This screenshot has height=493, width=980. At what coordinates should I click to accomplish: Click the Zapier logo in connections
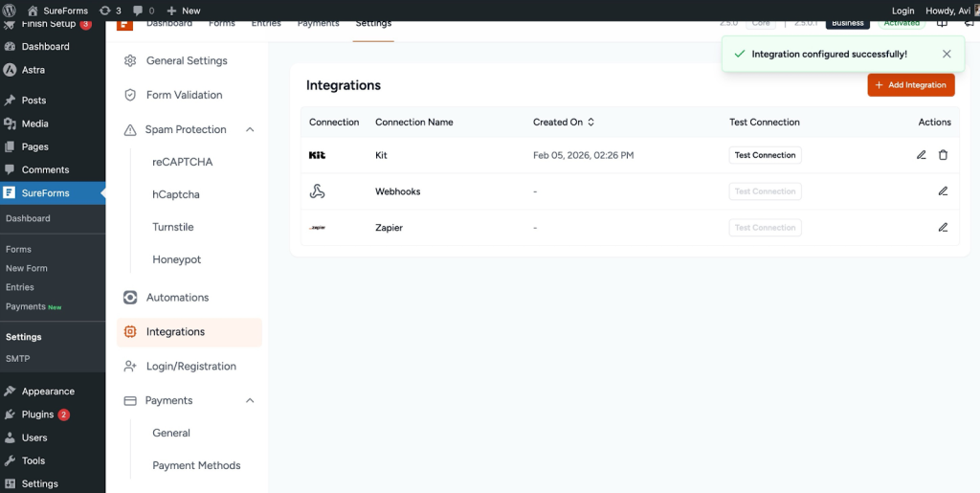coord(318,228)
